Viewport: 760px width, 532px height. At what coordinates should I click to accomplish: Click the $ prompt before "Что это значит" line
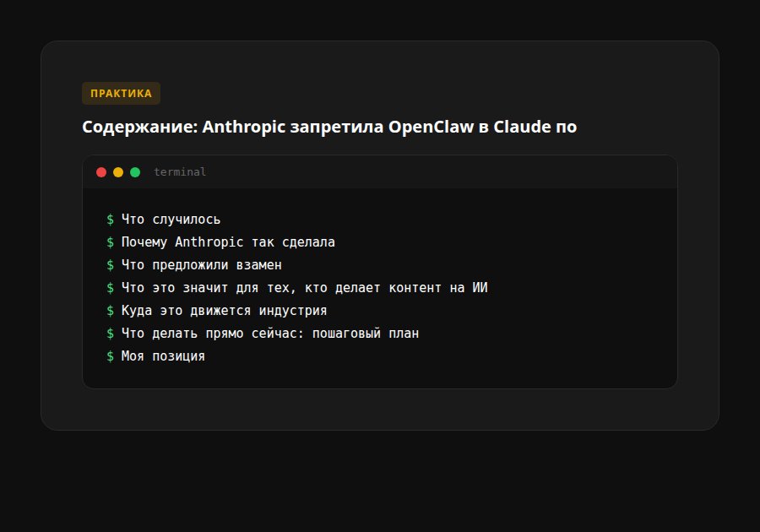pyautogui.click(x=111, y=287)
